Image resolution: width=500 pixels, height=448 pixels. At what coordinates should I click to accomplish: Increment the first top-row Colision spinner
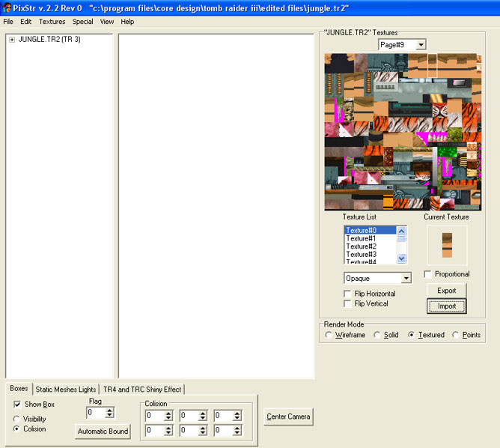click(168, 414)
